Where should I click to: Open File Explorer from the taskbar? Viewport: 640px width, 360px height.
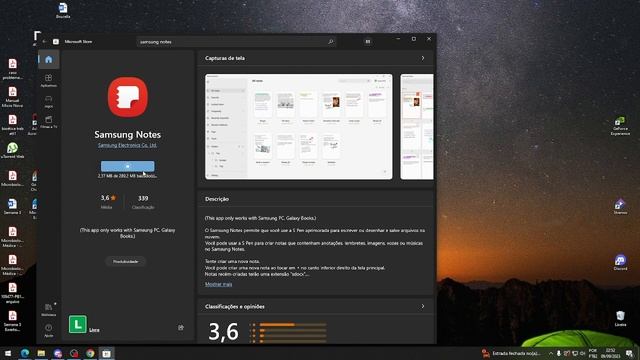[x=41, y=353]
